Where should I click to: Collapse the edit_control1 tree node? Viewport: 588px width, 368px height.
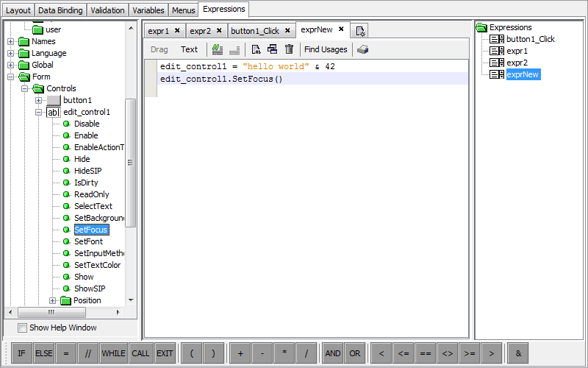point(39,112)
